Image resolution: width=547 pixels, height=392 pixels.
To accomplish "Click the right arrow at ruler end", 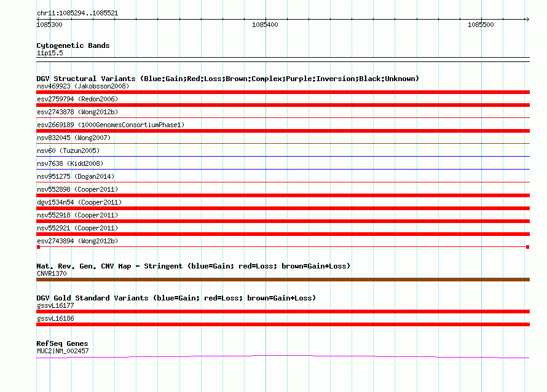I will 527,19.
